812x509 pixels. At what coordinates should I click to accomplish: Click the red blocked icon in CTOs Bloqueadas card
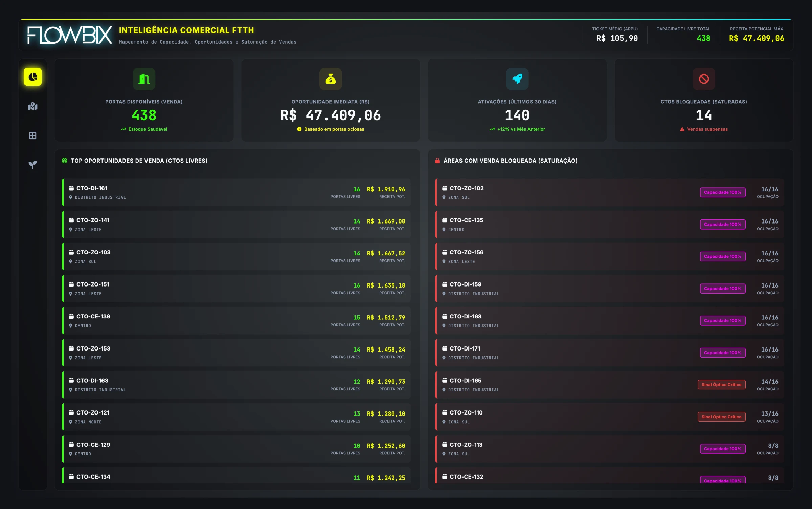click(704, 79)
